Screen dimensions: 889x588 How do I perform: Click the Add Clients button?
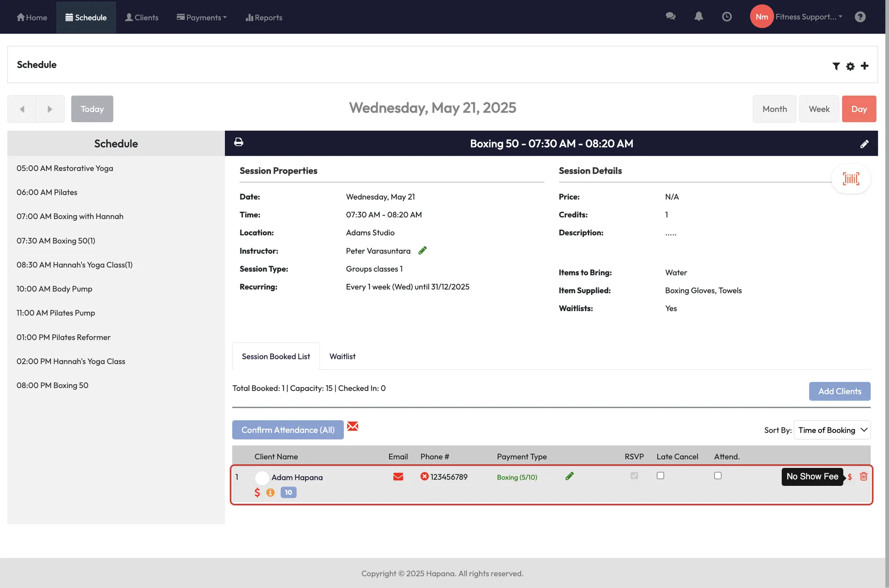(839, 391)
